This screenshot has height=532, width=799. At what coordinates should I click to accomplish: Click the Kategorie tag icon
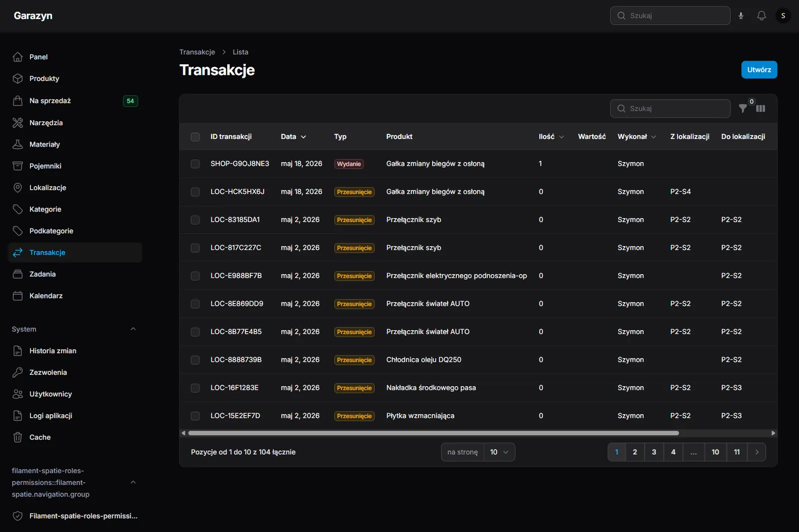[17, 209]
